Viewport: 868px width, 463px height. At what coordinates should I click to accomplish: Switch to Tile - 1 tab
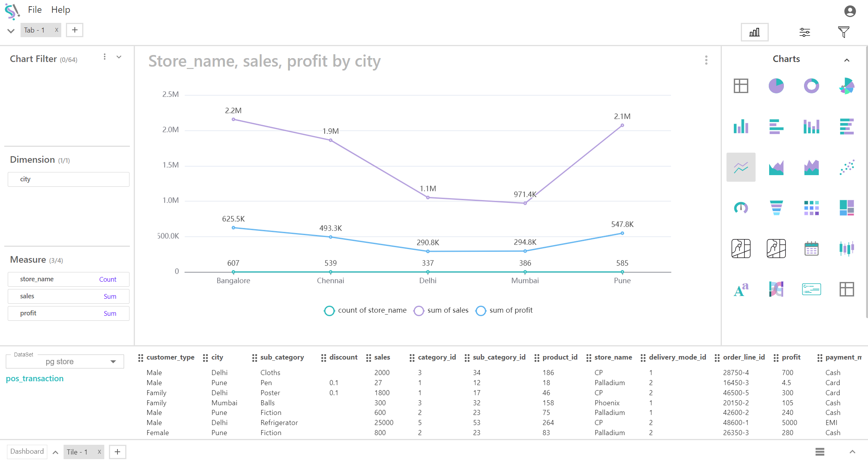pos(77,452)
